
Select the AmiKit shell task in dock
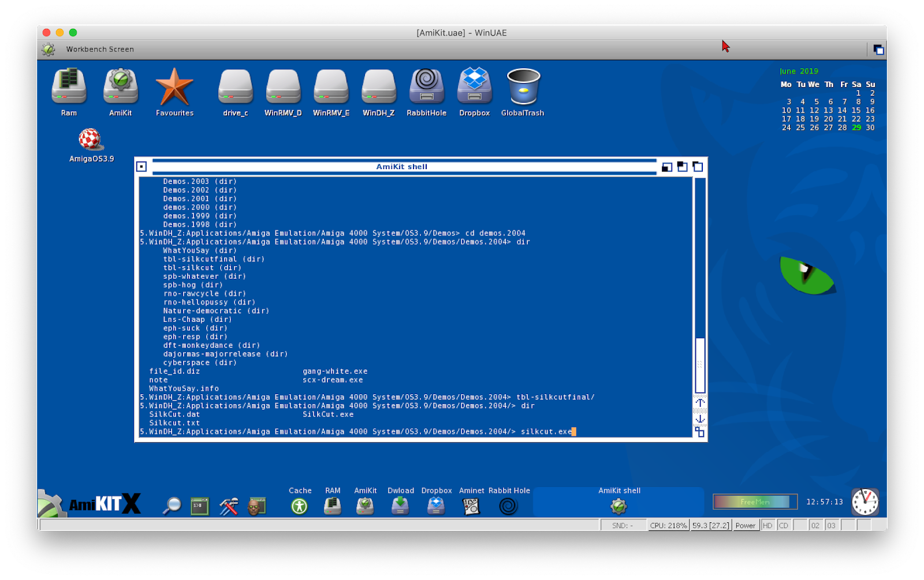pyautogui.click(x=619, y=501)
